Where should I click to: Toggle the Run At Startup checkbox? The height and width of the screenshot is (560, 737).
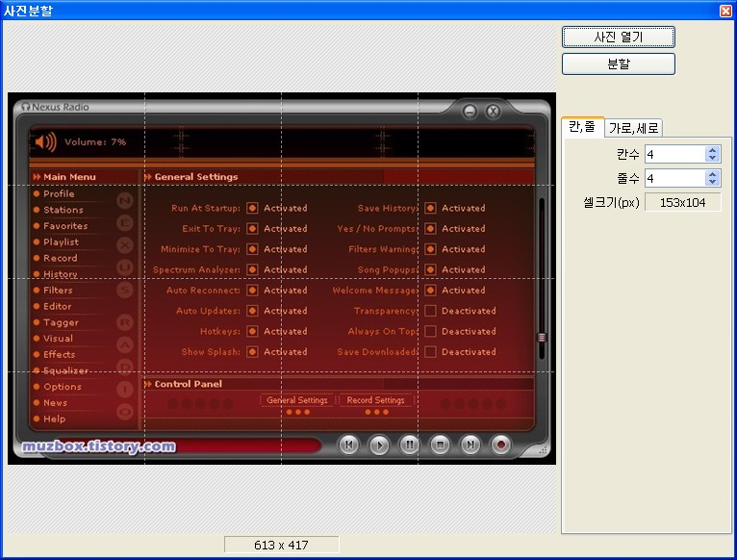[x=252, y=208]
